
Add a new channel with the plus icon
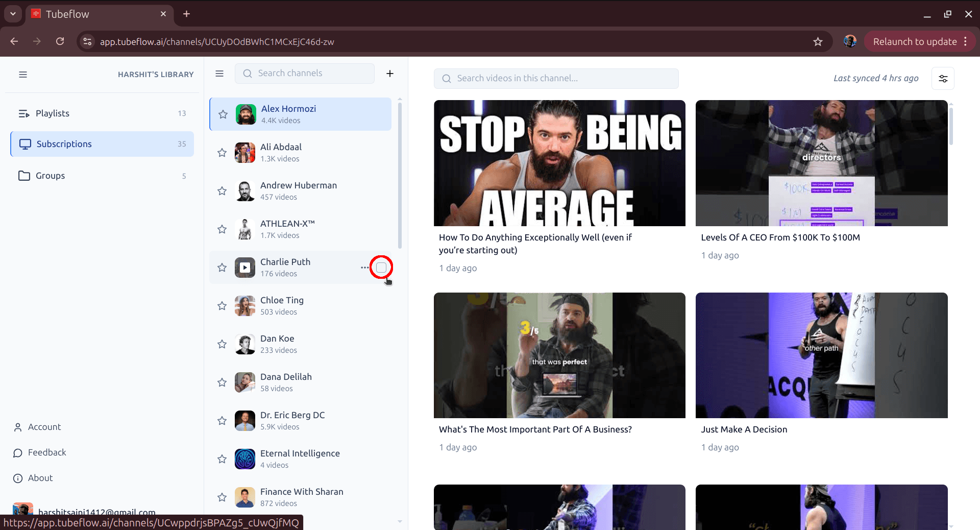pyautogui.click(x=389, y=74)
